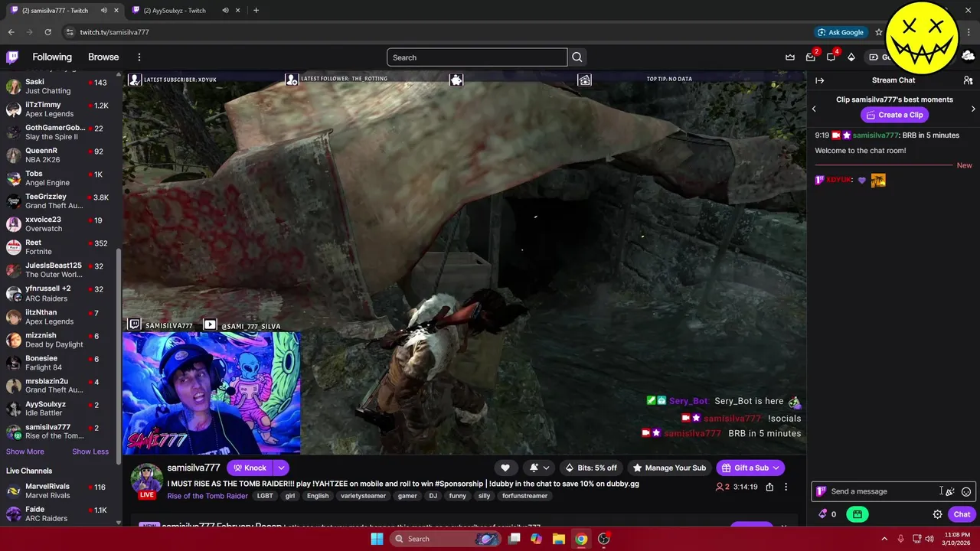The width and height of the screenshot is (980, 551).
Task: Click the Send a message input
Action: 880,491
